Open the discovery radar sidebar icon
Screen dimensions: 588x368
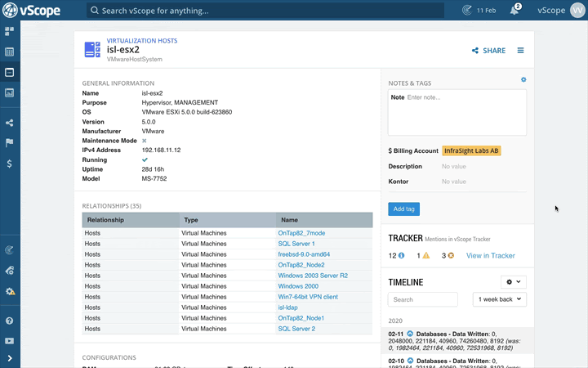[9, 250]
